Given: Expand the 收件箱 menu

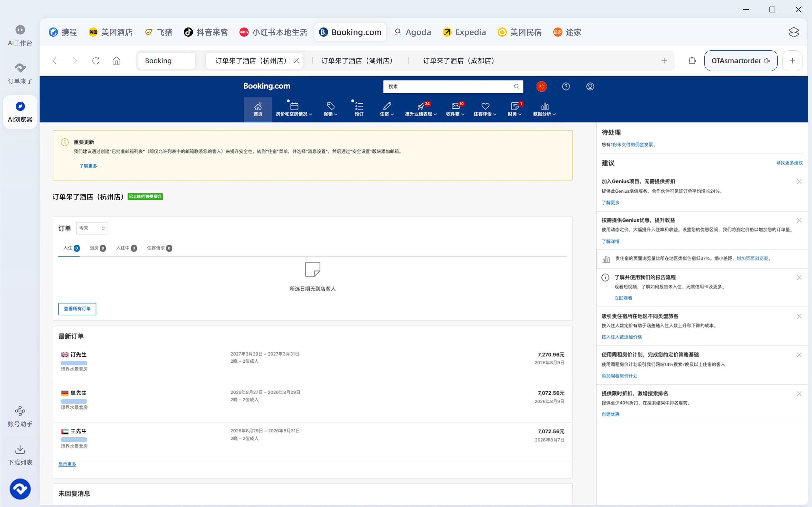Looking at the screenshot, I should 455,109.
